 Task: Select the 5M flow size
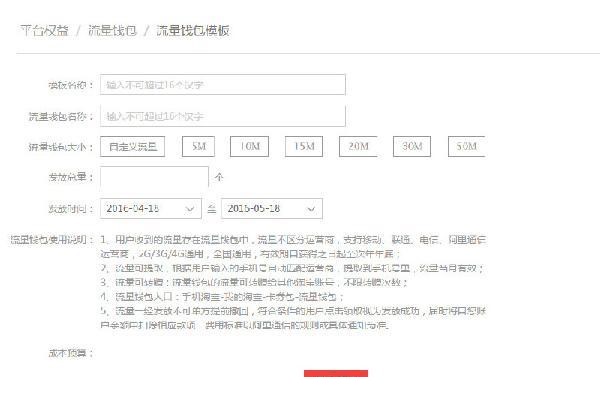[198, 147]
